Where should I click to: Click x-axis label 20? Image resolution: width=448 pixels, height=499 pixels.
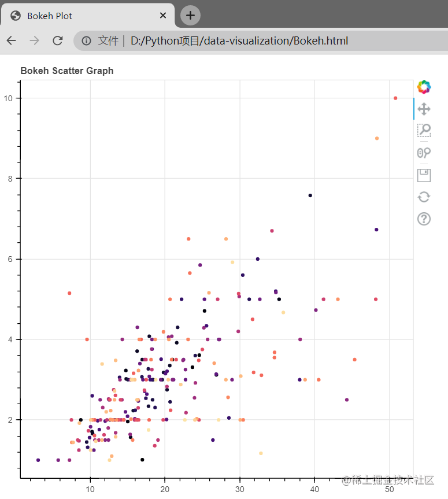pyautogui.click(x=165, y=489)
